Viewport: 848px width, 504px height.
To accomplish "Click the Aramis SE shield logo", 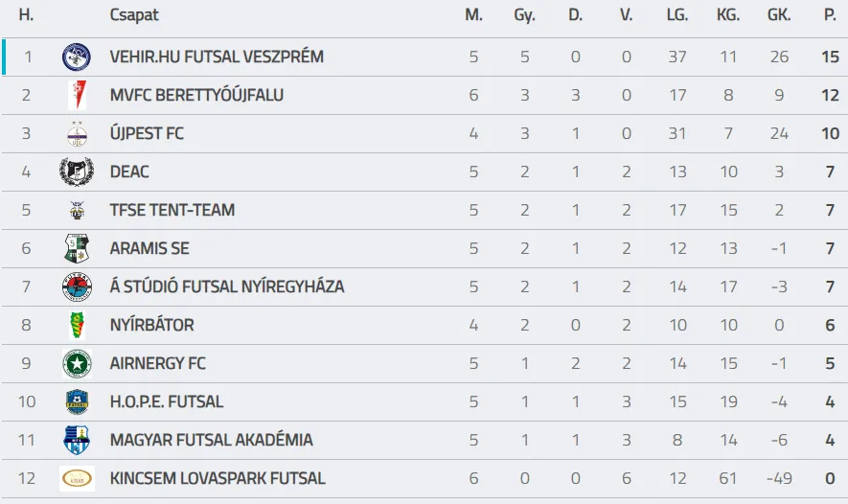I will 77,249.
